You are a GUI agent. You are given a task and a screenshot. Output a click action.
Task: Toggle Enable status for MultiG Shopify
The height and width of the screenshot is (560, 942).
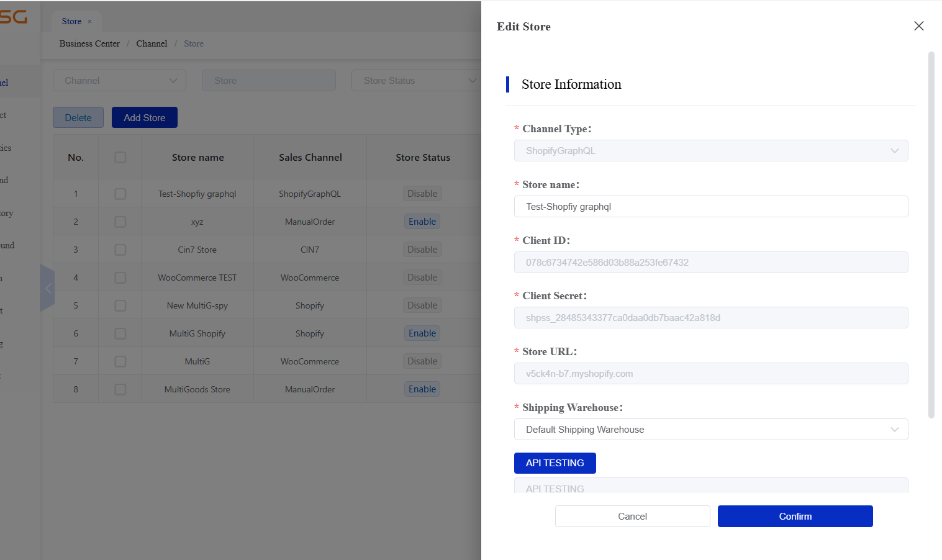[x=422, y=333]
